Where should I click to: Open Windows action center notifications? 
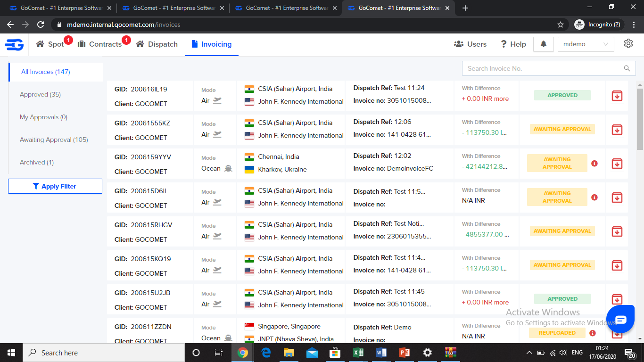[x=629, y=353]
